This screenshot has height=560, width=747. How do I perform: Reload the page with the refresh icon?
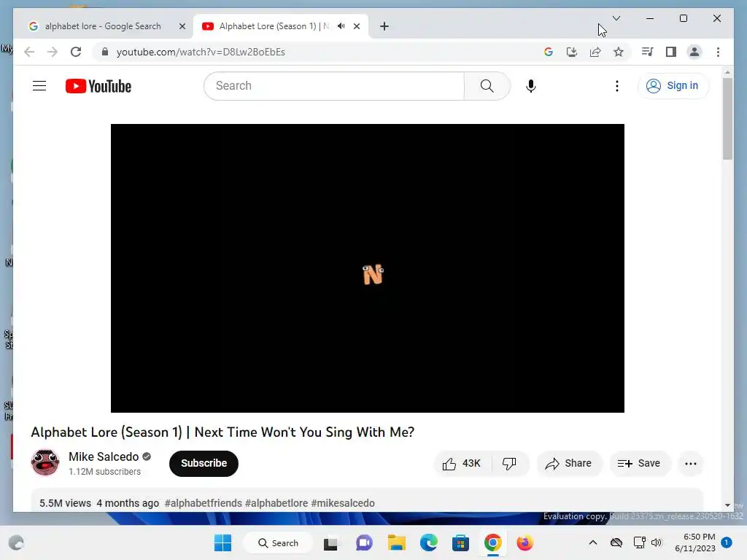(x=76, y=52)
